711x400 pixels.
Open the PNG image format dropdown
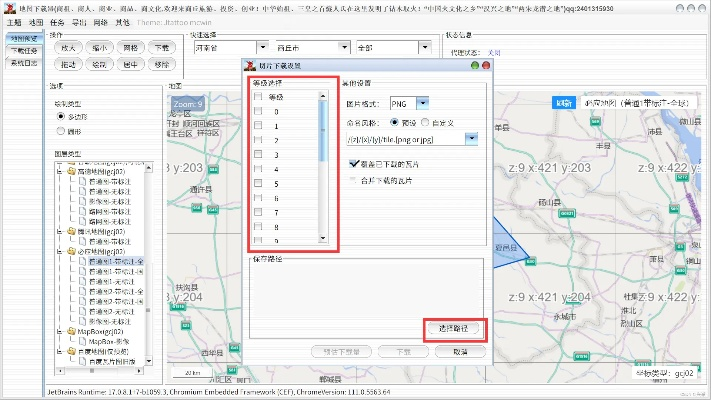423,103
